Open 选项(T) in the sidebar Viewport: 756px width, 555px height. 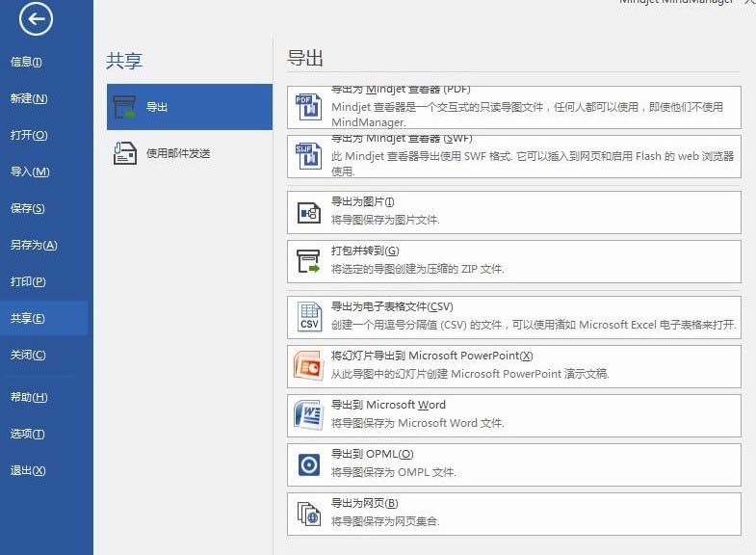(x=28, y=434)
